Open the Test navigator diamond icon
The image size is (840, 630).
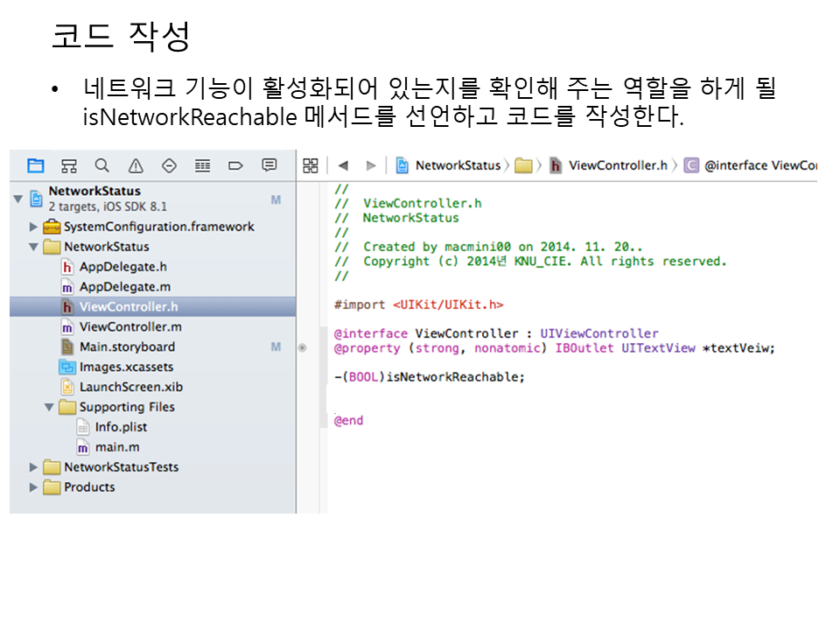click(x=169, y=165)
